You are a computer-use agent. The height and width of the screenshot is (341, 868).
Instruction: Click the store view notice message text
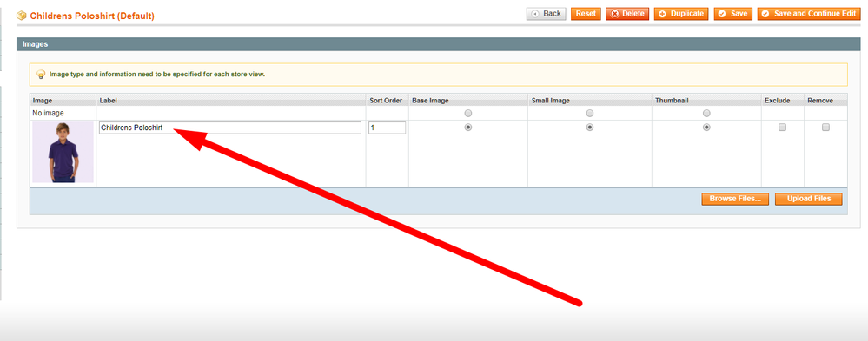click(157, 74)
